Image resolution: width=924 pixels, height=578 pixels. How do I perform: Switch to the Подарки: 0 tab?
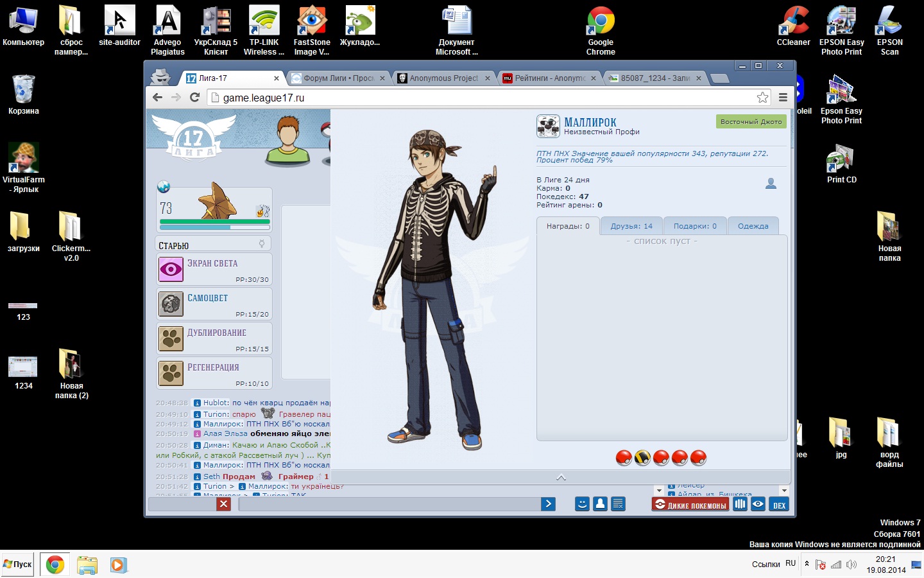point(695,226)
